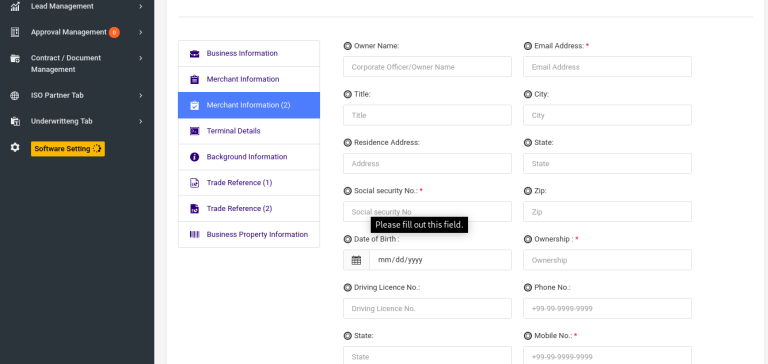Open Contract / Document Management menu item
Image resolution: width=768 pixels, height=364 pixels.
[77, 64]
